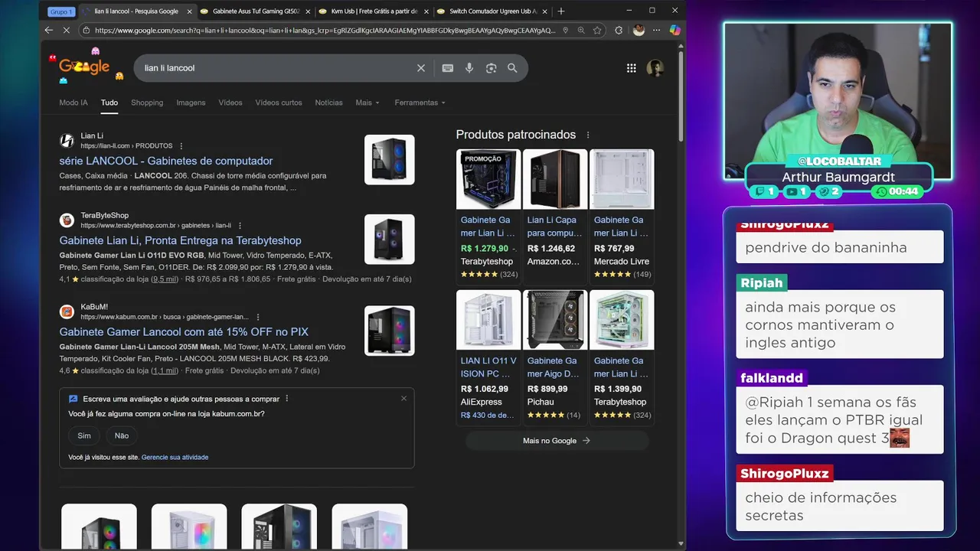Answer Não on purchase question
This screenshot has height=551, width=980.
click(122, 435)
